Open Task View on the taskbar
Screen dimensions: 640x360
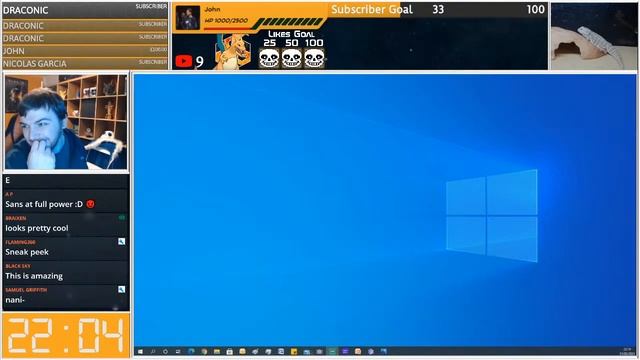178,351
